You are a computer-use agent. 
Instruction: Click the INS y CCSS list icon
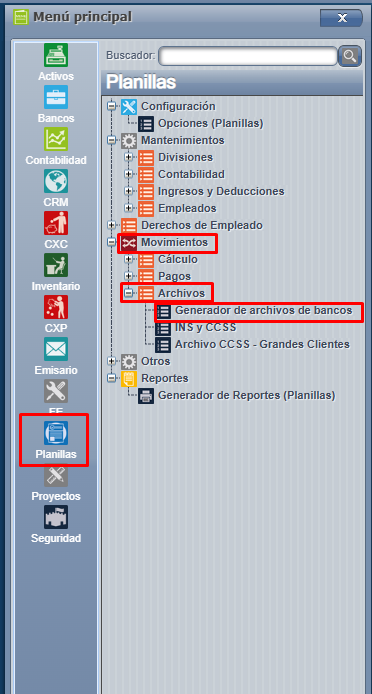click(x=163, y=328)
